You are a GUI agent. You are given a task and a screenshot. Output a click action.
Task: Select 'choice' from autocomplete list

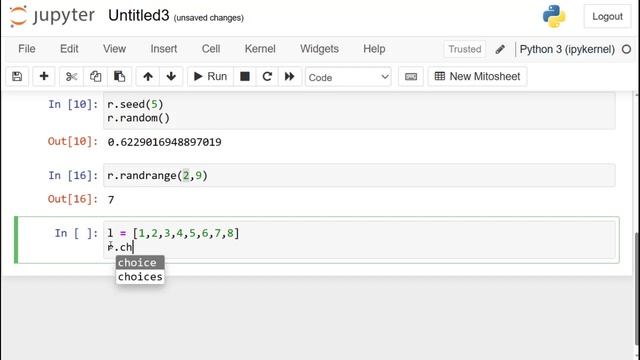(140, 262)
